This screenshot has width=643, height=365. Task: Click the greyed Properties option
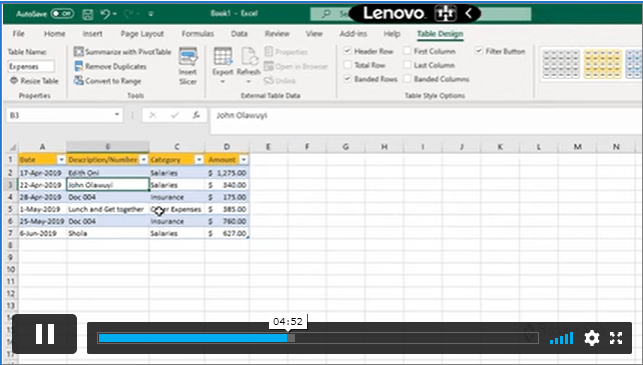[x=286, y=52]
